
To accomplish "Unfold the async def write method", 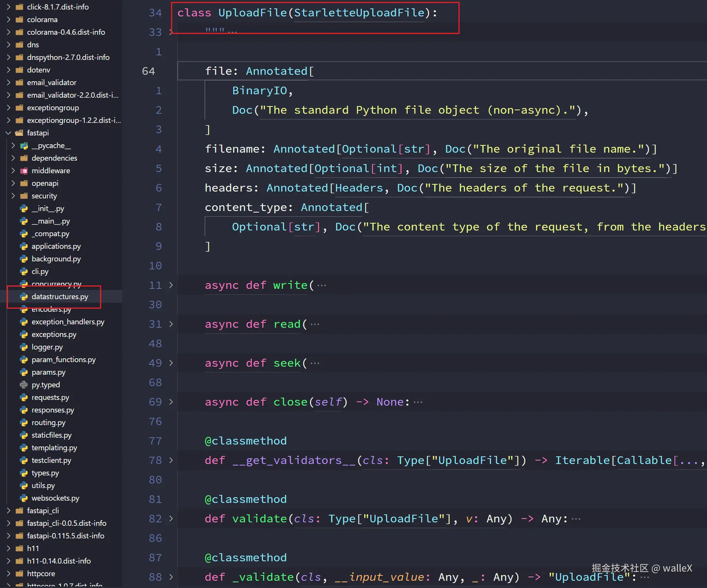I will 171,285.
